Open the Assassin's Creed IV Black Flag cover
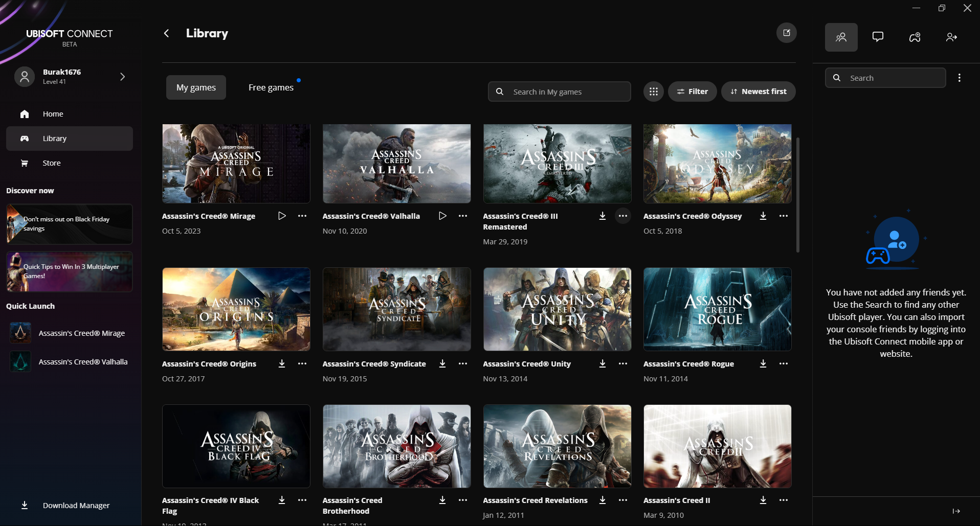The image size is (980, 526). coord(236,446)
